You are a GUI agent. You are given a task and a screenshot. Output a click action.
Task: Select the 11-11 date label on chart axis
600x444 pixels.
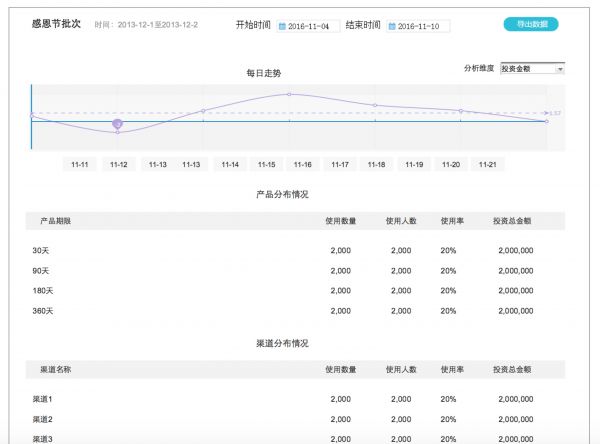coord(80,164)
